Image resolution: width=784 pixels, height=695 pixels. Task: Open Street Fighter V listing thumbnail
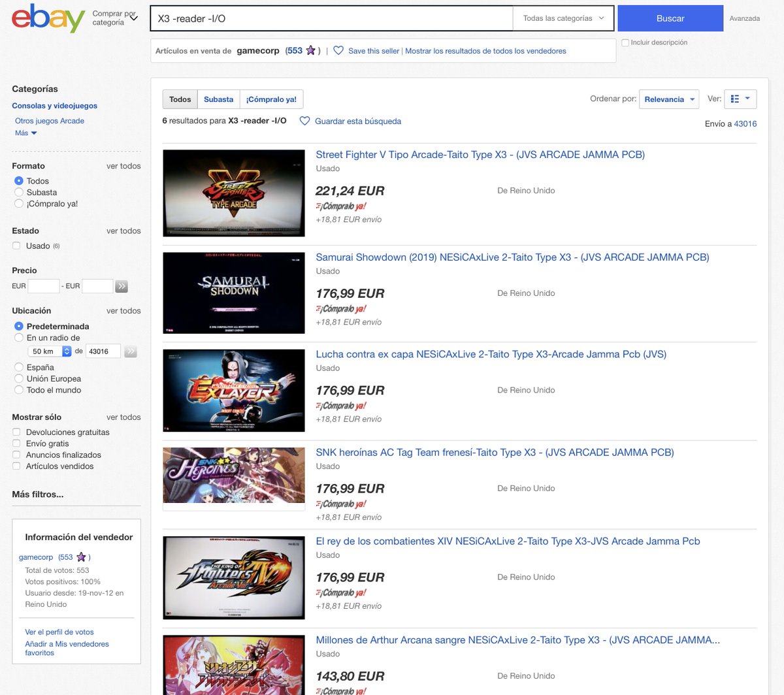234,193
